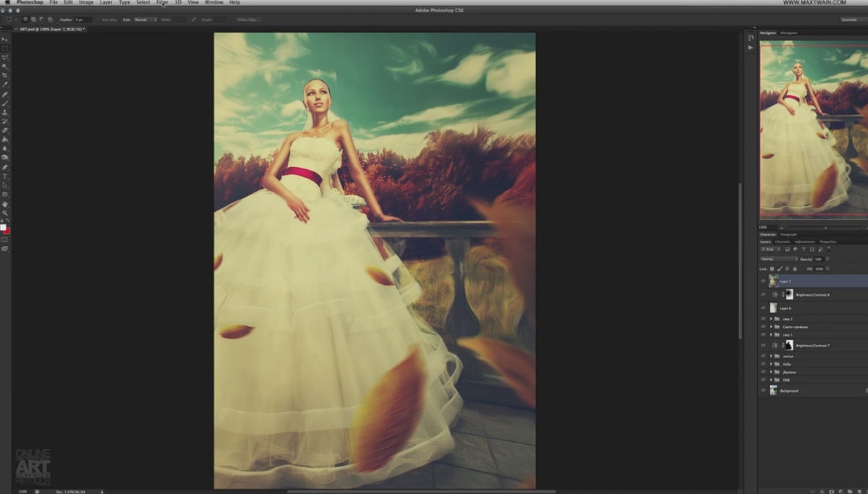
Task: Open the Opacity value dropdown arrow
Action: (x=827, y=259)
